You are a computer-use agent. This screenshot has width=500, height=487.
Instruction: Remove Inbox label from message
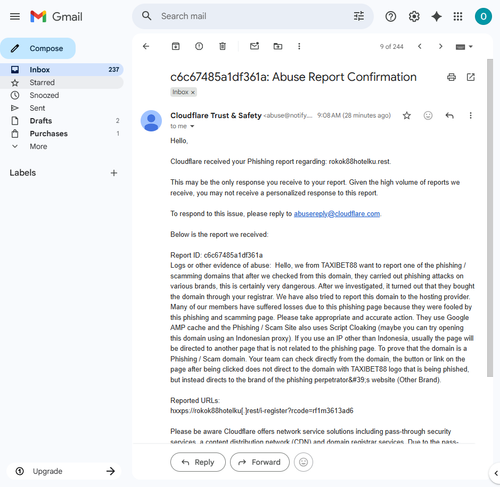click(193, 92)
